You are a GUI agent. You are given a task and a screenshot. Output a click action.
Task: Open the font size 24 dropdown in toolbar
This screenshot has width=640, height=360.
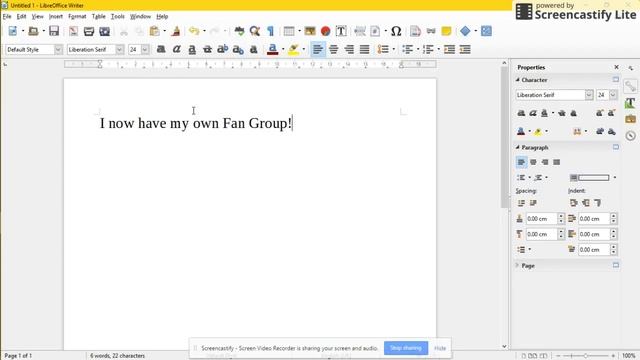coord(145,49)
